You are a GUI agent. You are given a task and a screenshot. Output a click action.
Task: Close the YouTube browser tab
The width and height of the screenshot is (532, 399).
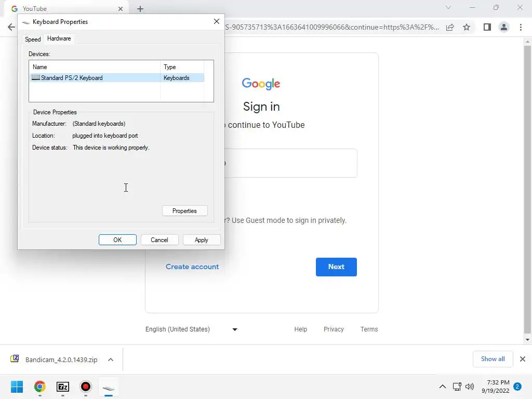click(121, 9)
